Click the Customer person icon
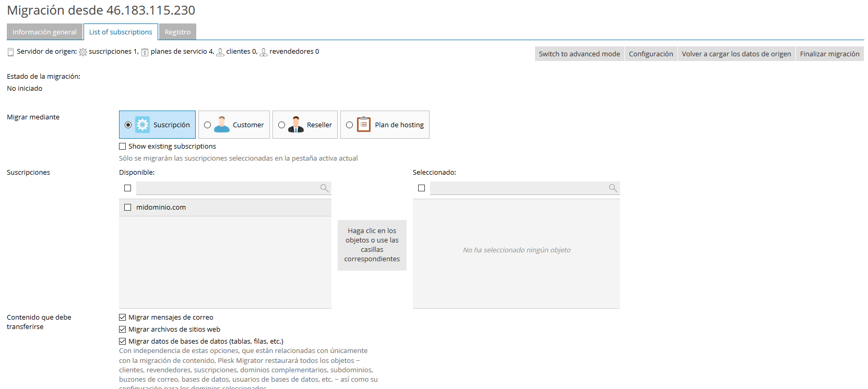The image size is (868, 389). click(222, 125)
